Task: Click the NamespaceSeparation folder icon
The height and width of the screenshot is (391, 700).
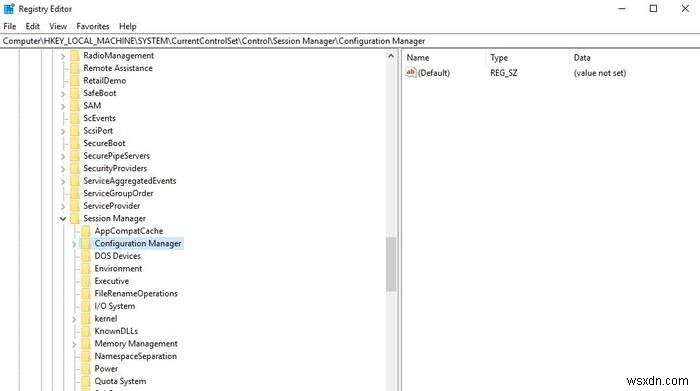Action: pos(86,356)
